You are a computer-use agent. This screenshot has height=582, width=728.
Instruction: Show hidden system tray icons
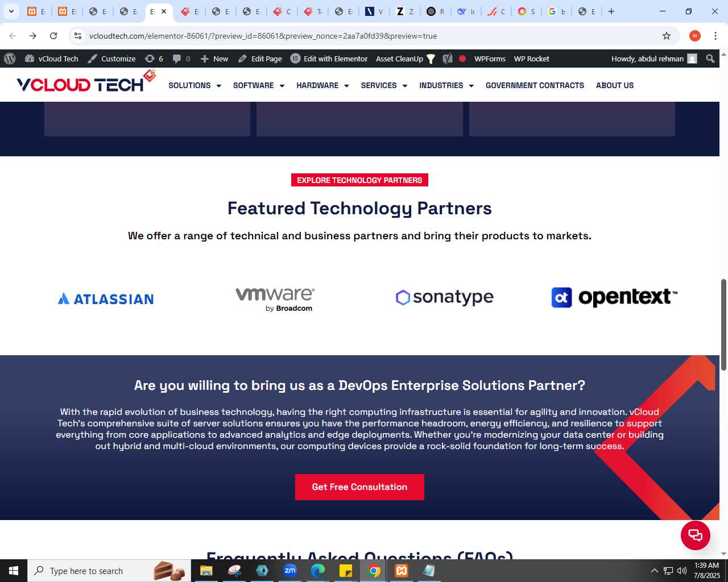(654, 571)
